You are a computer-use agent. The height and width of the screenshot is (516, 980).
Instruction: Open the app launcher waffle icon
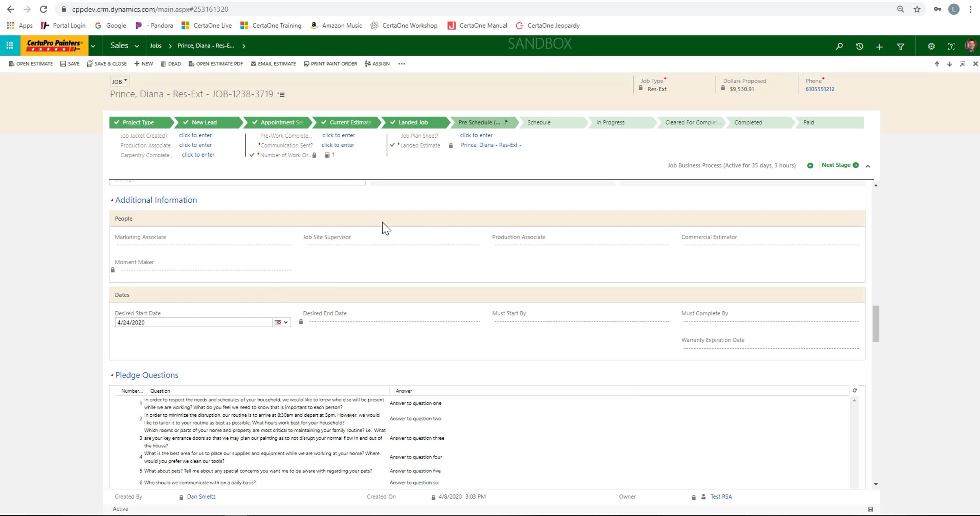(x=10, y=45)
